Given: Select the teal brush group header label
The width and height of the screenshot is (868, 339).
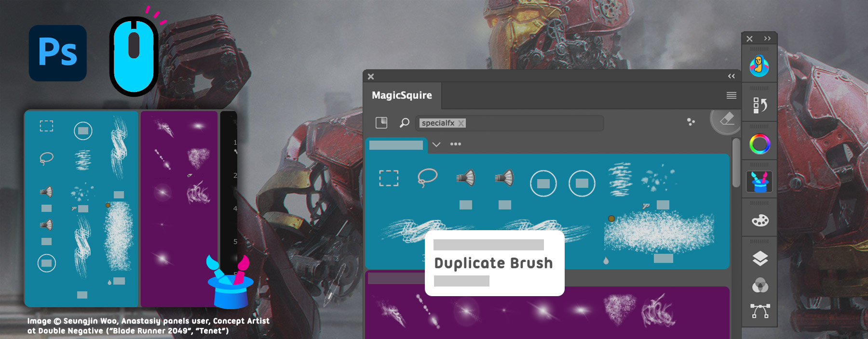Looking at the screenshot, I should click(x=396, y=145).
